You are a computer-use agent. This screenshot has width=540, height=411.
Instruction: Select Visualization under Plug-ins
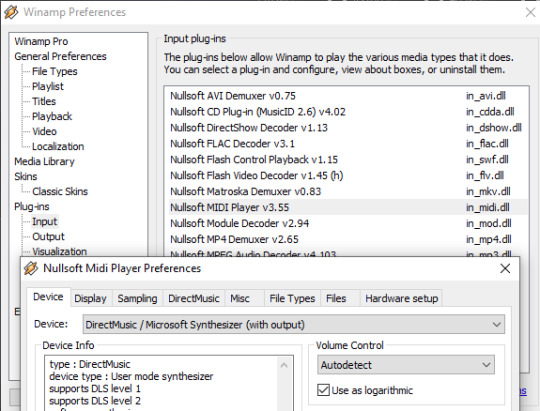point(59,251)
